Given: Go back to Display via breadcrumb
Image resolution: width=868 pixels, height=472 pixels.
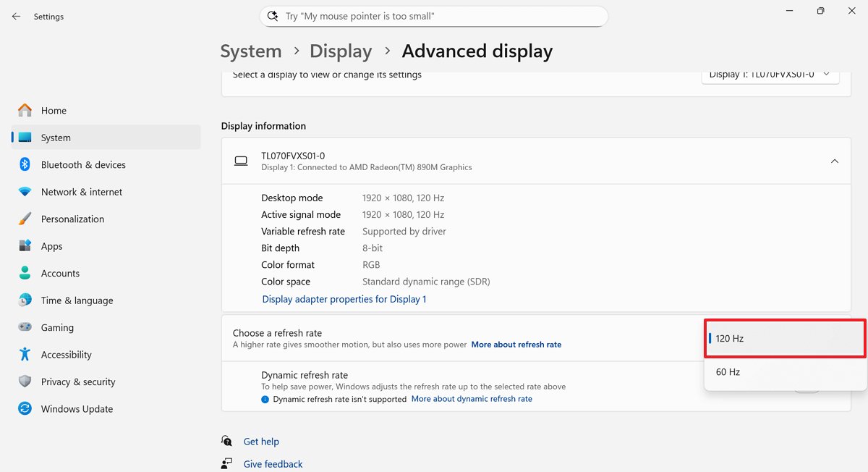Looking at the screenshot, I should tap(341, 51).
